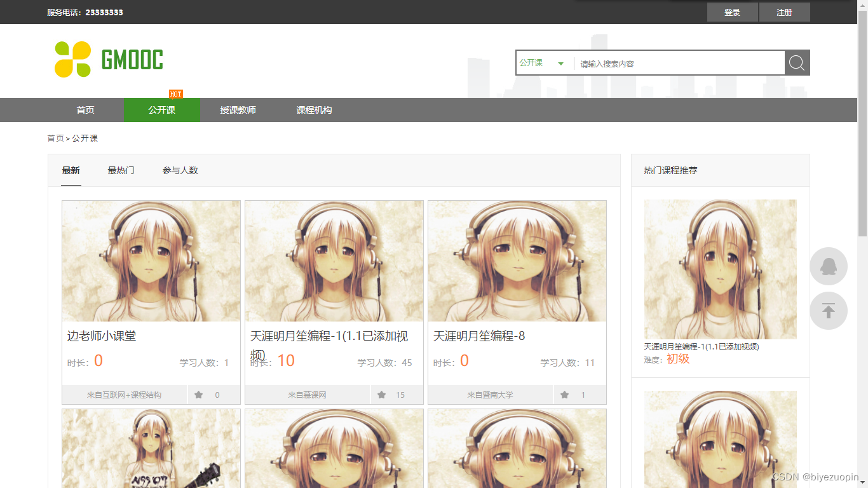Switch to 最热门 sorting tab
This screenshot has height=488, width=868.
click(121, 170)
